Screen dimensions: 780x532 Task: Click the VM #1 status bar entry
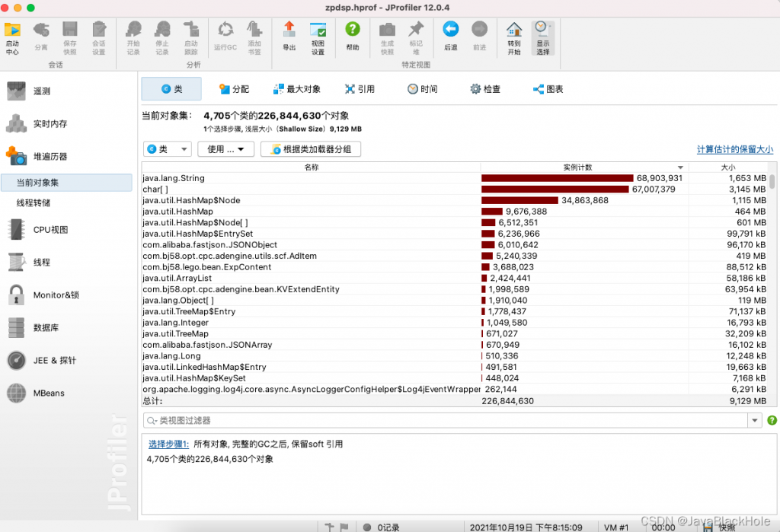[x=615, y=527]
